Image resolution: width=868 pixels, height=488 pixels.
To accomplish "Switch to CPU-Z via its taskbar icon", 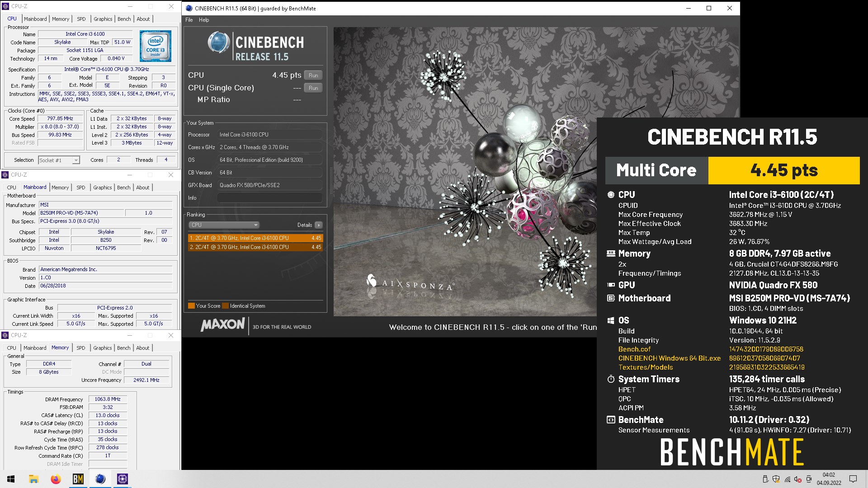I will tap(123, 479).
